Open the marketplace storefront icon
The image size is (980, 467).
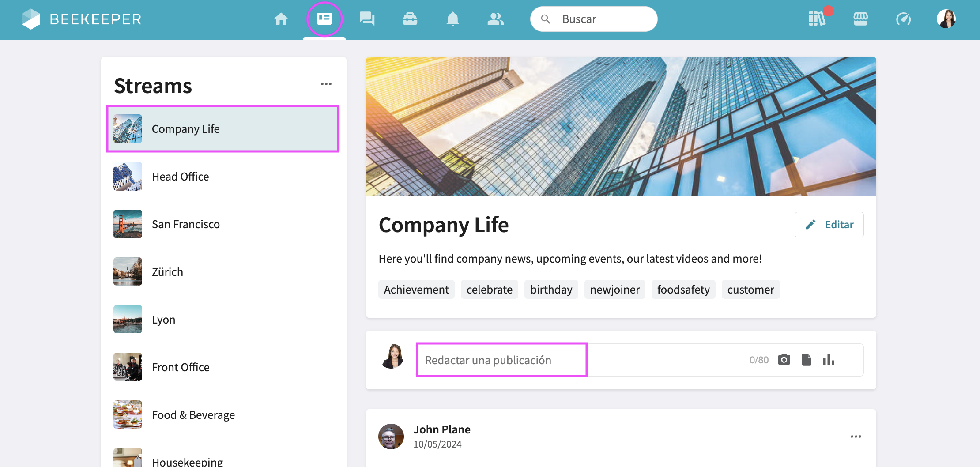click(x=860, y=19)
